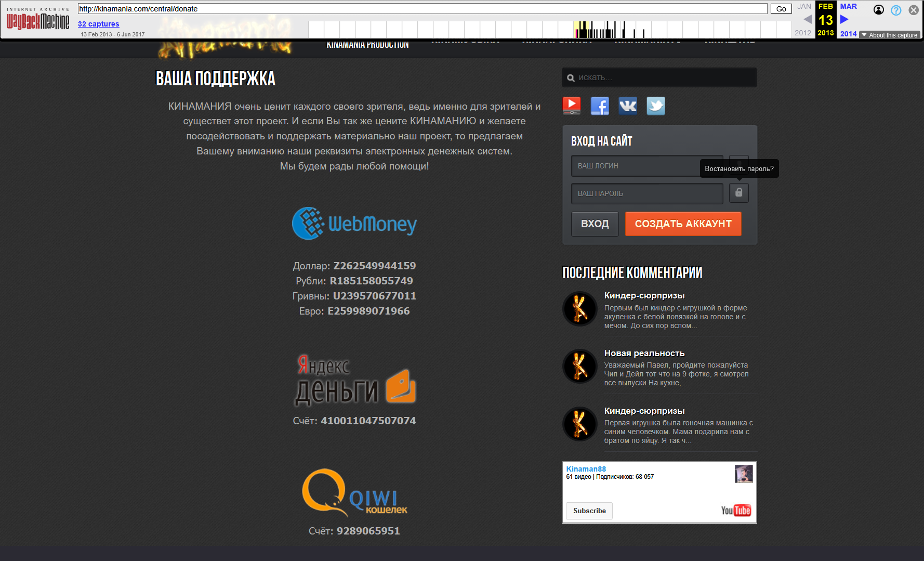Click the ruble wallet number R185158055749
924x561 pixels.
coord(372,281)
